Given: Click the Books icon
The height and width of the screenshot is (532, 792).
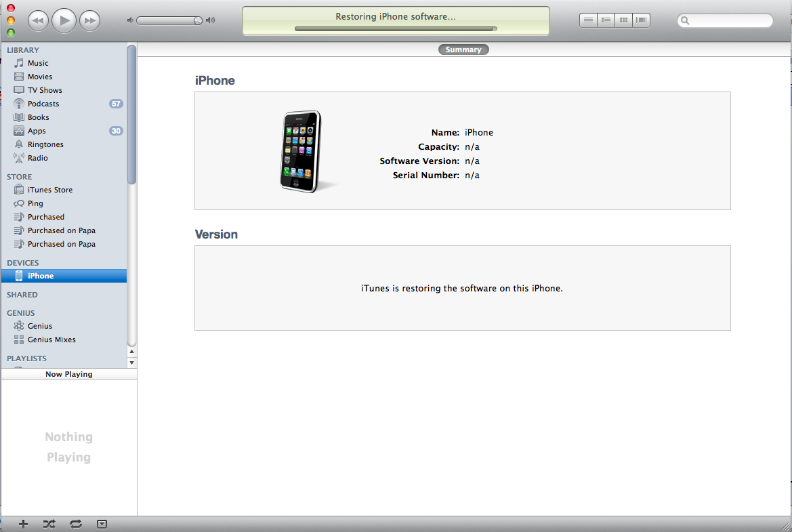Looking at the screenshot, I should click(19, 117).
